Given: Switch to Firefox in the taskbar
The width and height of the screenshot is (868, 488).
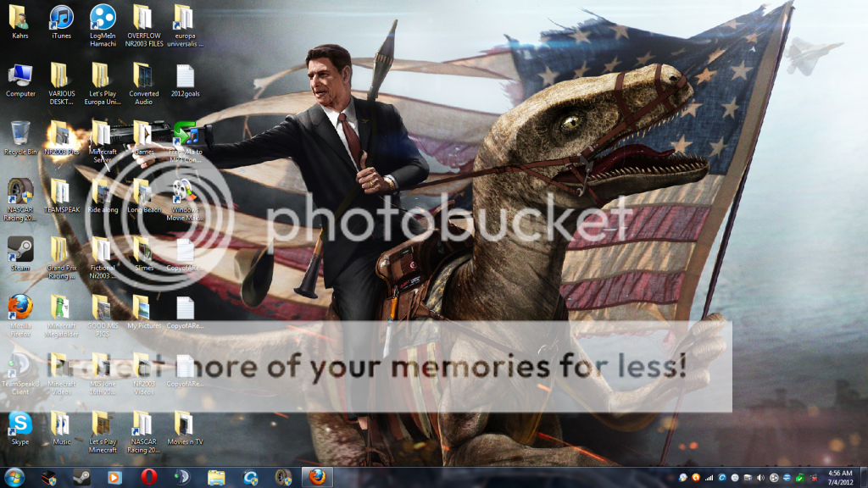Looking at the screenshot, I should click(x=317, y=478).
